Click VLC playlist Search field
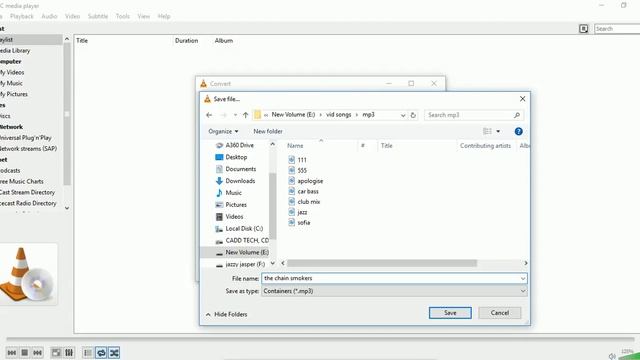Viewport: 640px width, 360px height. tap(617, 29)
